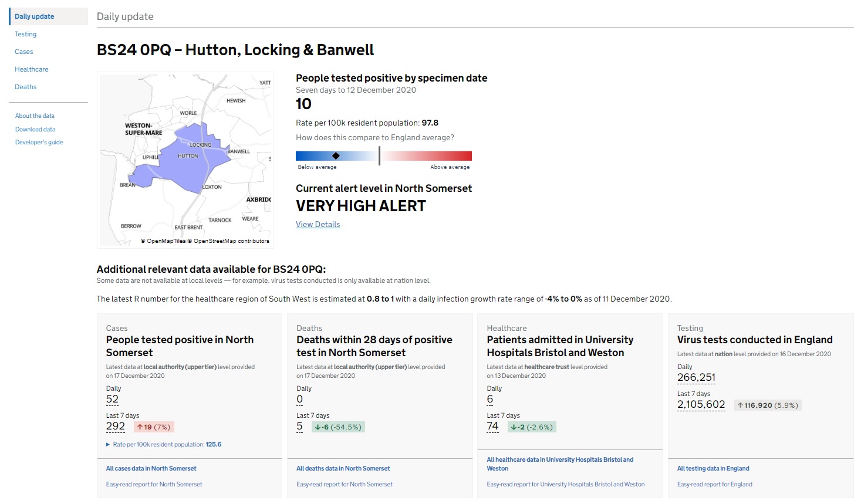Viewport: 861px width, 504px height.
Task: Click View Details for alert level
Action: [x=318, y=224]
